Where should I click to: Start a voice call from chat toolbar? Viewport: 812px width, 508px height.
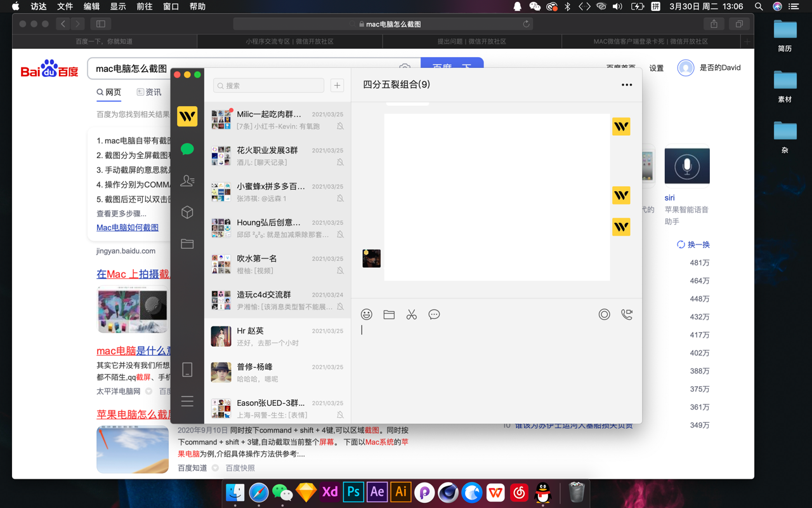627,314
